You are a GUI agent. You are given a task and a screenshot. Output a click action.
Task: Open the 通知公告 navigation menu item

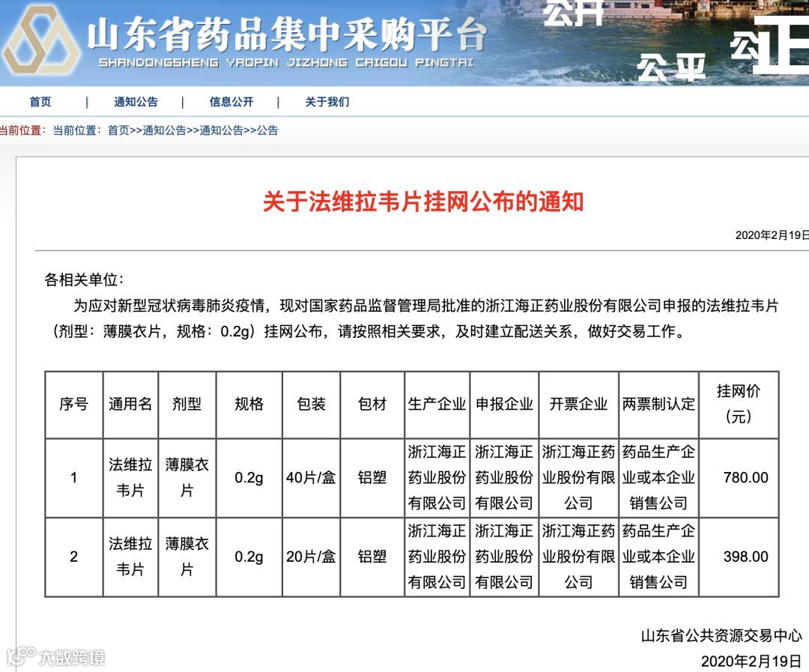click(x=136, y=102)
